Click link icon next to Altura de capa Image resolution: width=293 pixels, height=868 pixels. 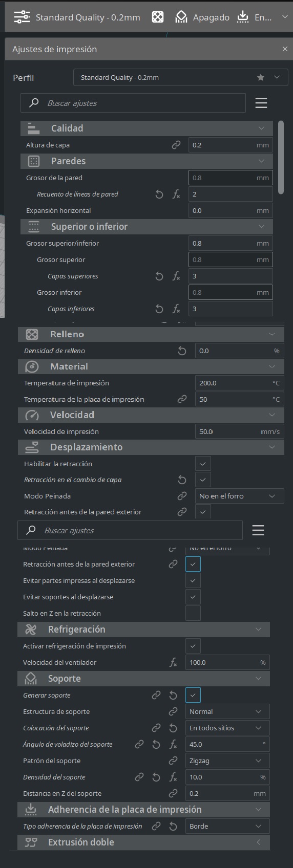pyautogui.click(x=176, y=145)
